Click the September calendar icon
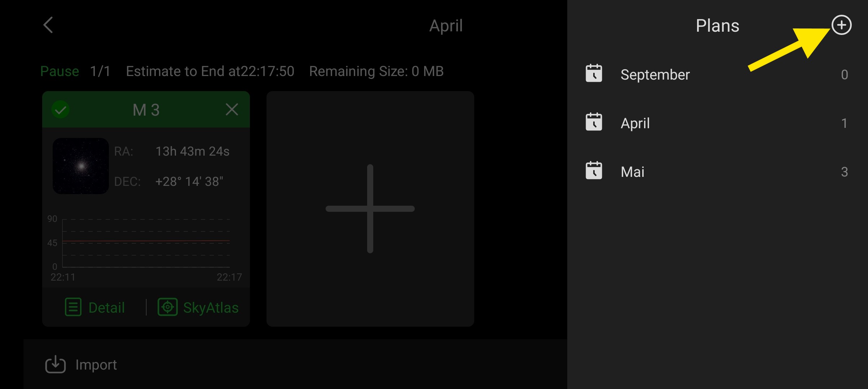The width and height of the screenshot is (868, 389). (594, 73)
